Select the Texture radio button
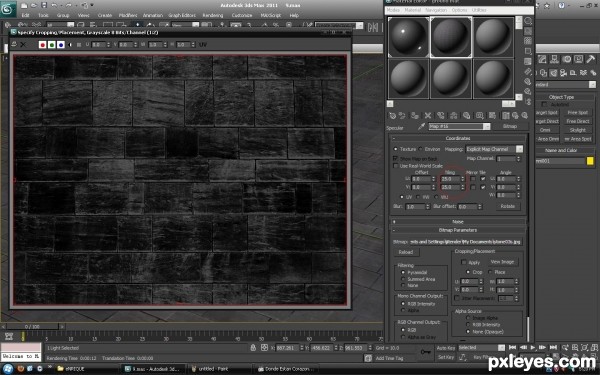 396,149
